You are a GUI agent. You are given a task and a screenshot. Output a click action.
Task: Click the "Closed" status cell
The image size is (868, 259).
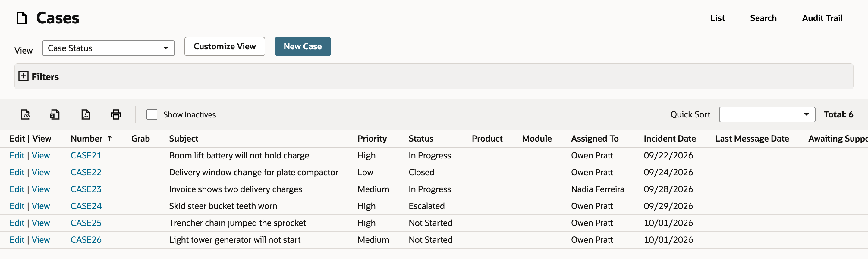pos(421,172)
